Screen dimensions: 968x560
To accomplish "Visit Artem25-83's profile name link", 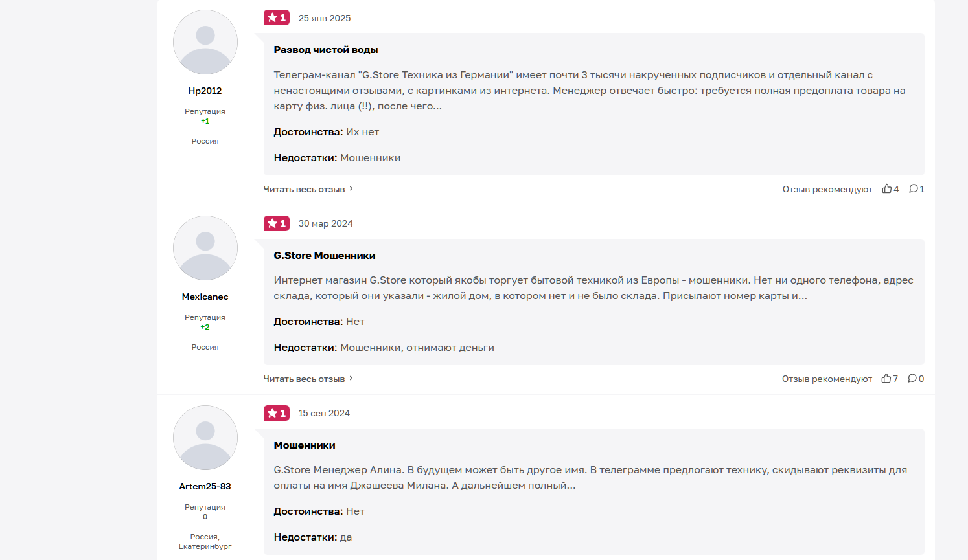I will tap(205, 487).
